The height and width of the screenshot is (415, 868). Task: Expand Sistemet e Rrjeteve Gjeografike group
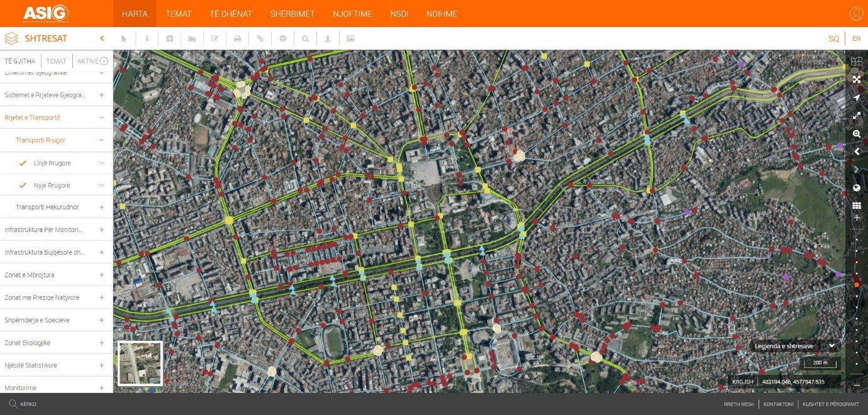pos(101,95)
